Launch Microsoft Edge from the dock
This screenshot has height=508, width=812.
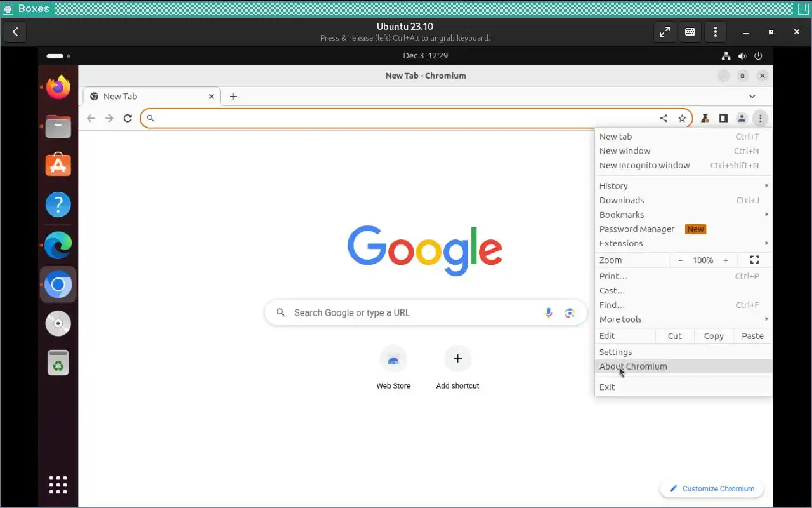(58, 245)
